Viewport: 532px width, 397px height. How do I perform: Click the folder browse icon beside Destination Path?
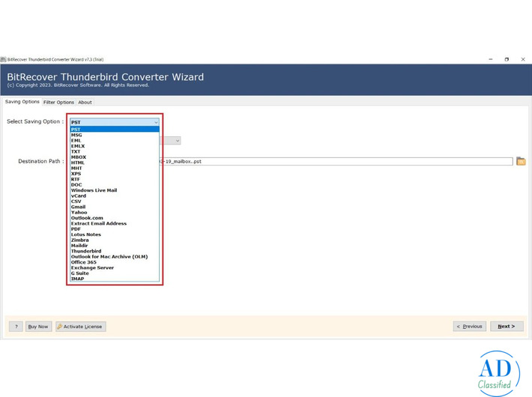point(521,161)
